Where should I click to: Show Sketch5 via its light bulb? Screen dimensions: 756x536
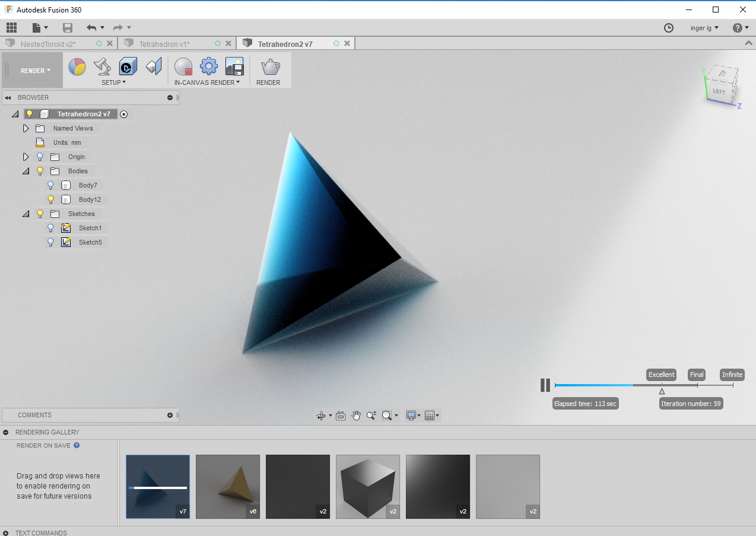(51, 242)
